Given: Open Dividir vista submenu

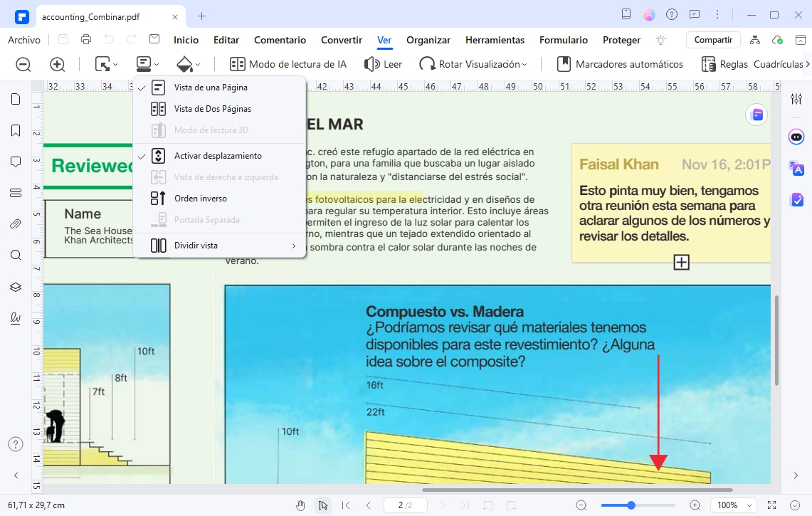Looking at the screenshot, I should [x=219, y=246].
